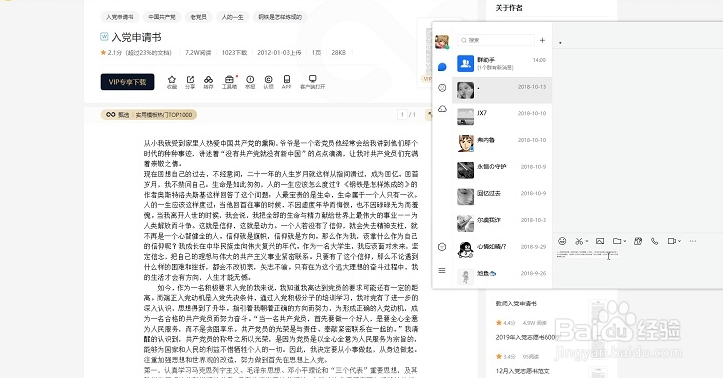Screen dimensions: 723x378
Task: Click the 2012-01-03上传 upload date text
Action: tap(279, 53)
